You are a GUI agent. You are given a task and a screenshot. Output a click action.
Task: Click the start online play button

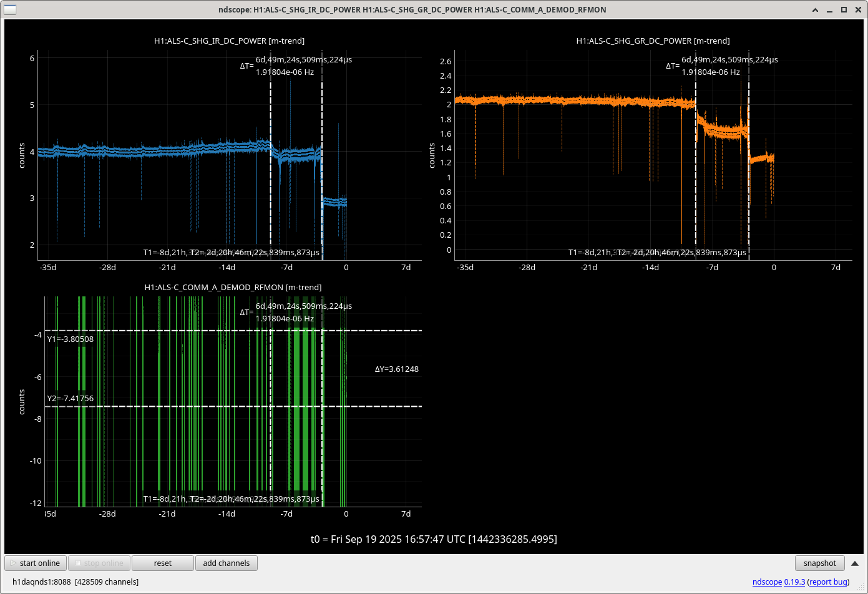pyautogui.click(x=36, y=563)
